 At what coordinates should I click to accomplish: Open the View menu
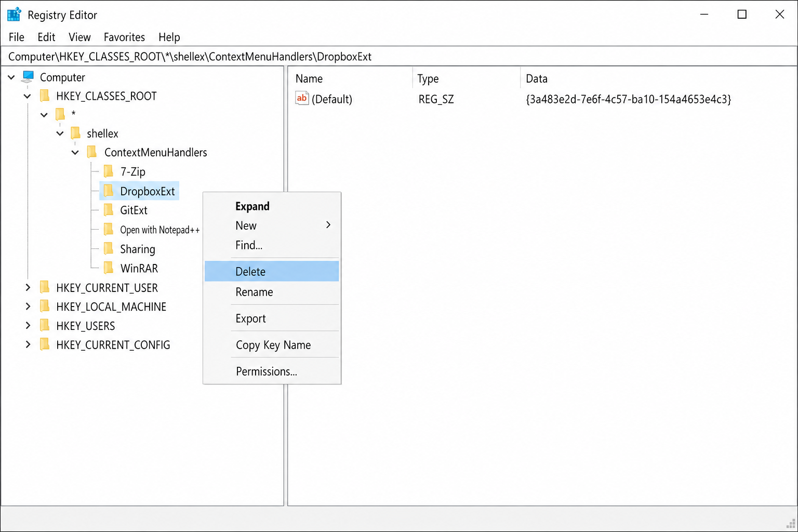pos(79,37)
